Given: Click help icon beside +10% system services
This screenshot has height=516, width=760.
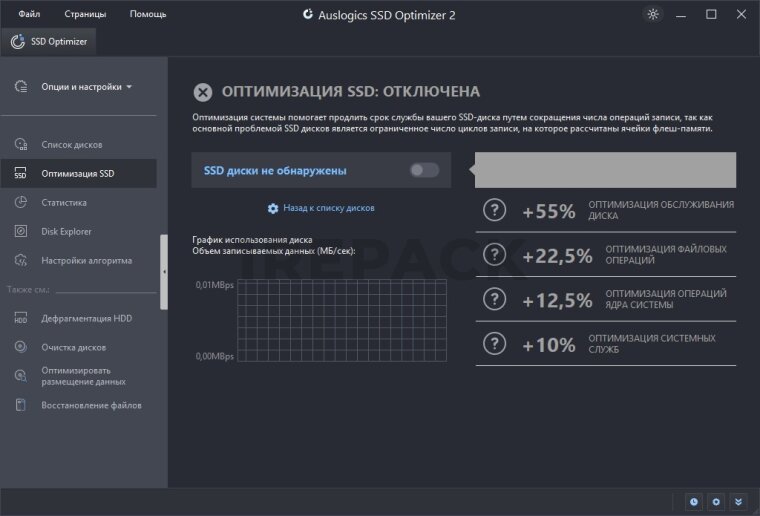Looking at the screenshot, I should tap(494, 344).
